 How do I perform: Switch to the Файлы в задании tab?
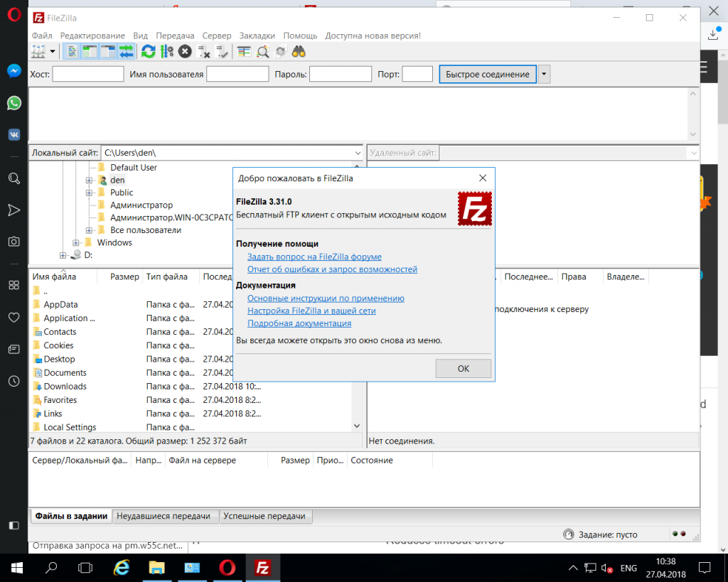72,516
